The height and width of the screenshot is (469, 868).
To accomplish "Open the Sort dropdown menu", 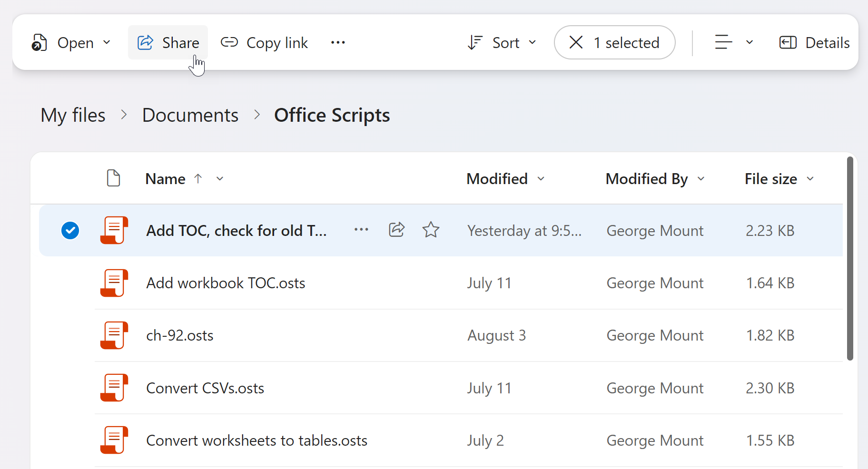I will click(502, 43).
